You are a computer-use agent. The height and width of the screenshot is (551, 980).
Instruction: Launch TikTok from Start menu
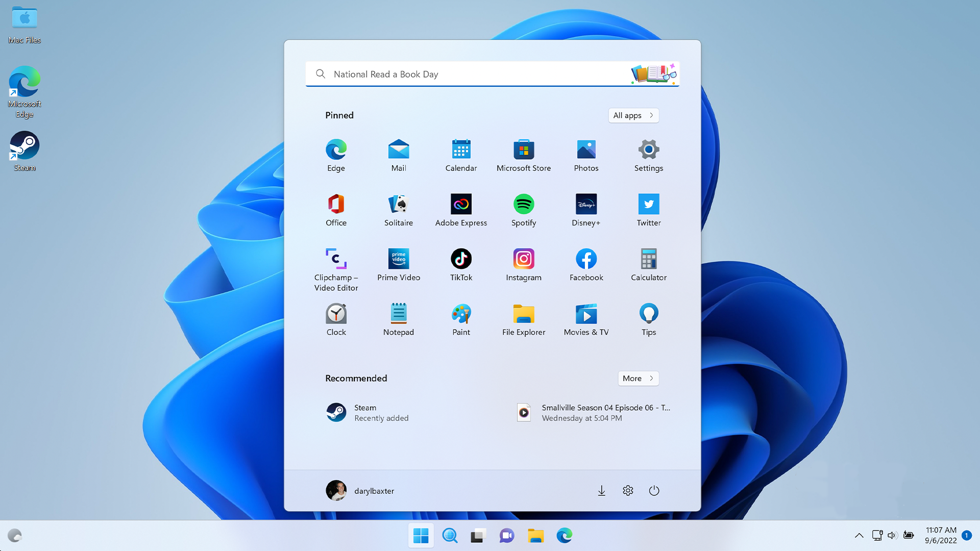(x=460, y=258)
